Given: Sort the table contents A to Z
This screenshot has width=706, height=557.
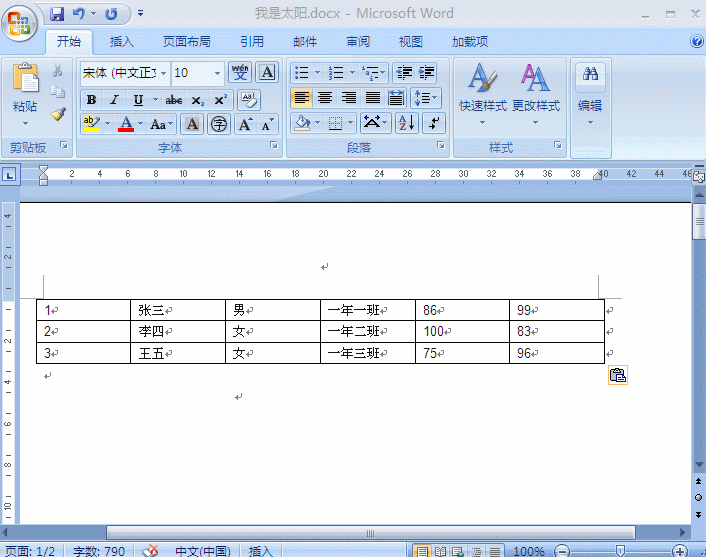Looking at the screenshot, I should pyautogui.click(x=407, y=123).
